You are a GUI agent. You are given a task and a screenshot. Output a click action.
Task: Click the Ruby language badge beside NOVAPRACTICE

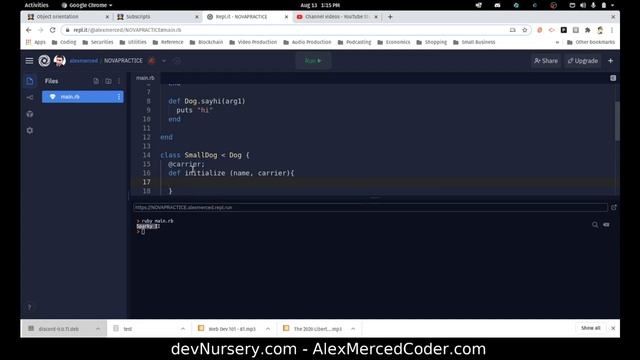click(x=152, y=61)
